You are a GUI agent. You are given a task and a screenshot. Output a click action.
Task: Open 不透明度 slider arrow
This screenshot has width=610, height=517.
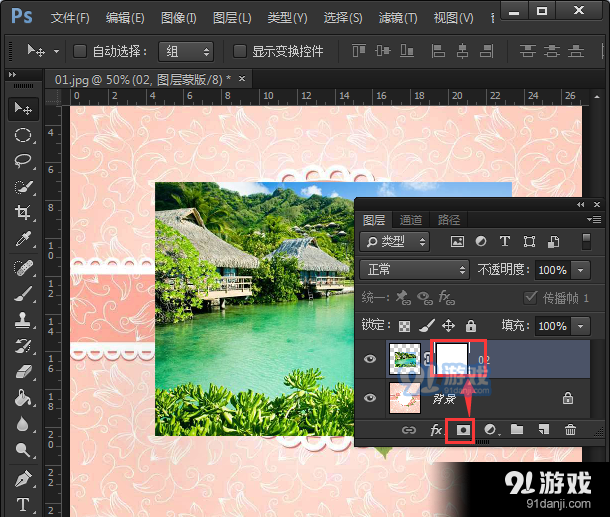(580, 270)
